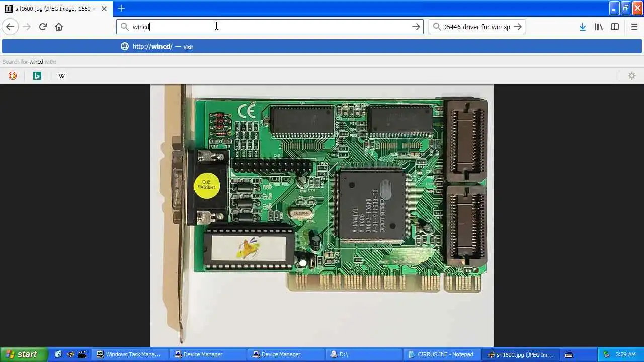Screen dimensions: 644x362
Task: Submit the search bar query arrow
Action: click(518, 27)
